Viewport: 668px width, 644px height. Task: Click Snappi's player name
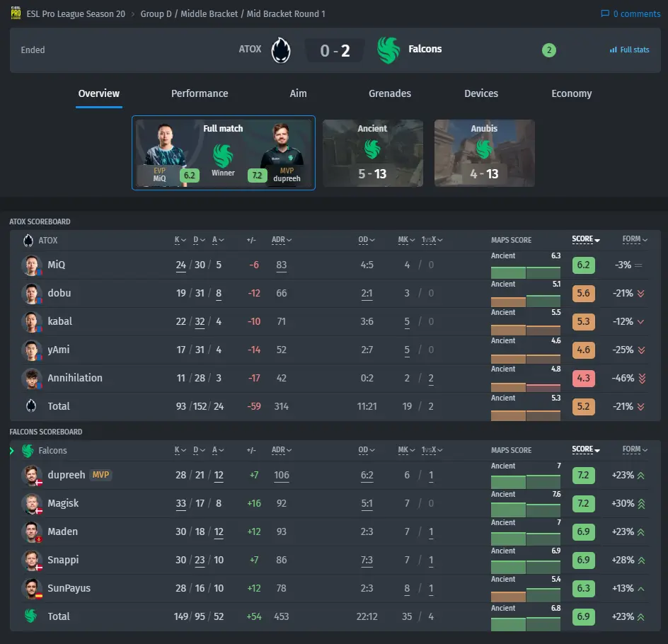point(63,560)
